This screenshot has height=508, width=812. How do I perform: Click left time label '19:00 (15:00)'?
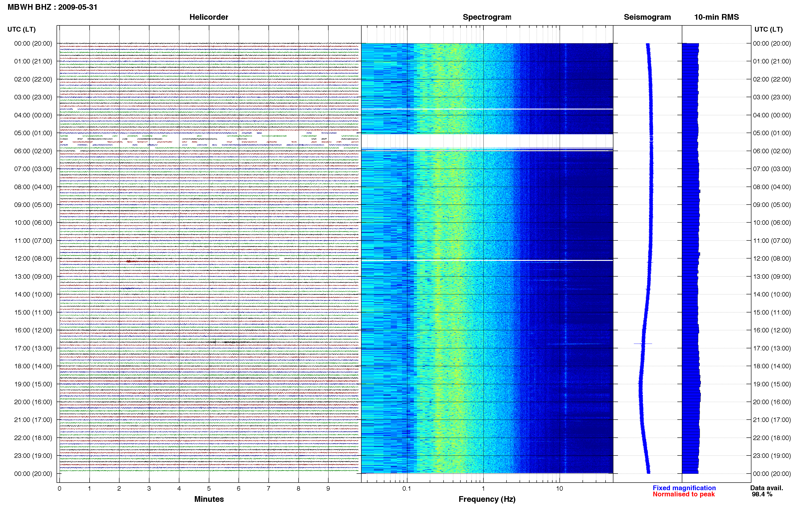pos(33,384)
